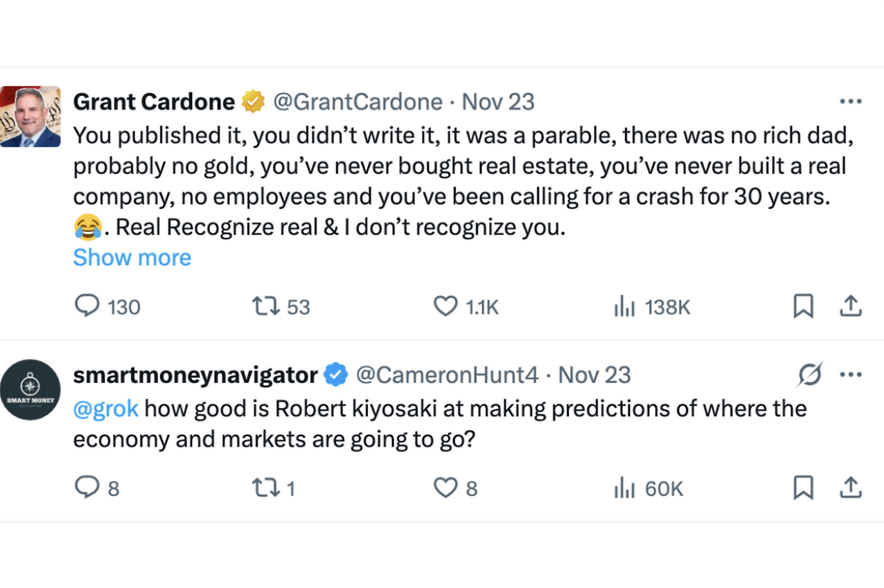The height and width of the screenshot is (588, 884).
Task: Reply to smartmoneynavigator's tweet
Action: point(87,489)
